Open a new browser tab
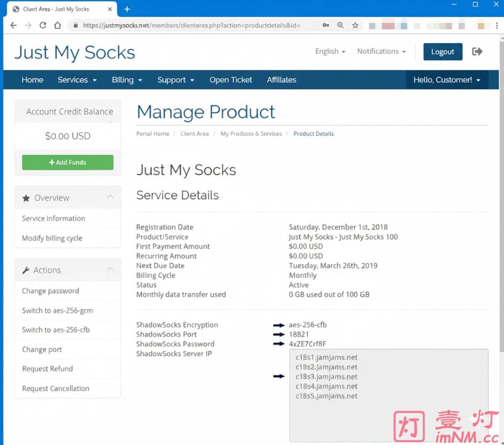This screenshot has height=445, width=504. pos(127,9)
